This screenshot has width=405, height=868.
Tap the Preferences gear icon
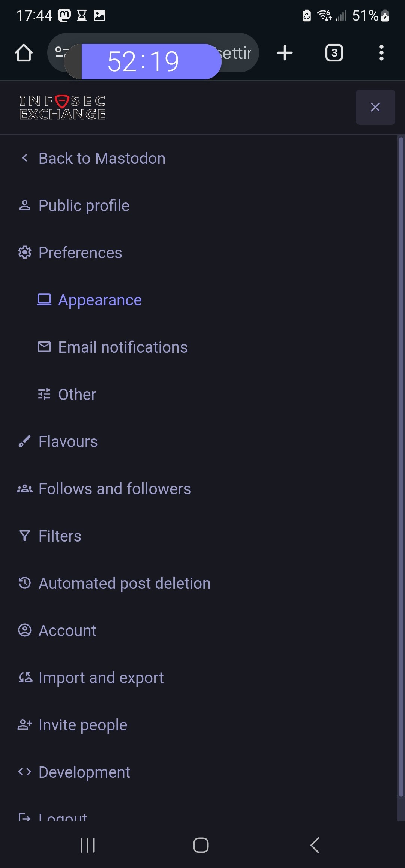(25, 253)
